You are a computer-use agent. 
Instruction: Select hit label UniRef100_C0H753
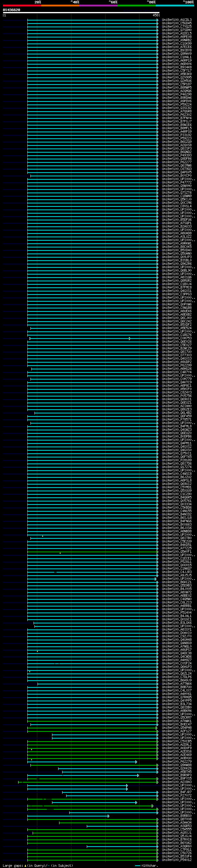click(177, 338)
